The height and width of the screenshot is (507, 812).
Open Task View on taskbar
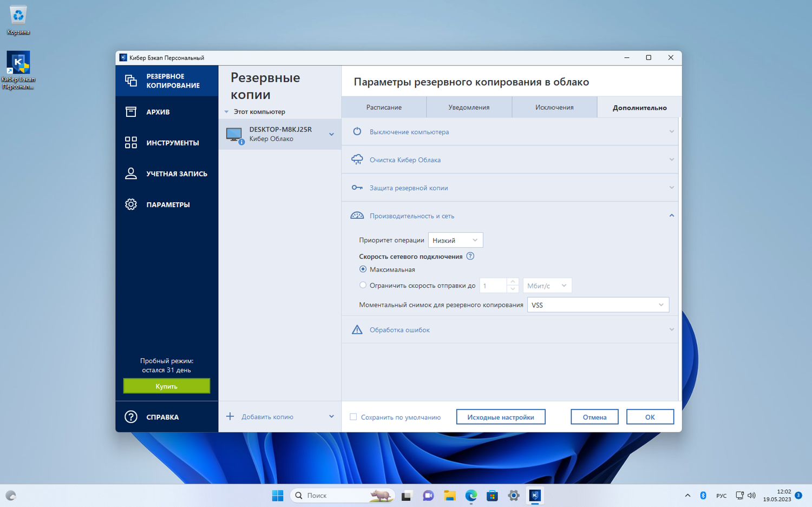click(x=407, y=495)
